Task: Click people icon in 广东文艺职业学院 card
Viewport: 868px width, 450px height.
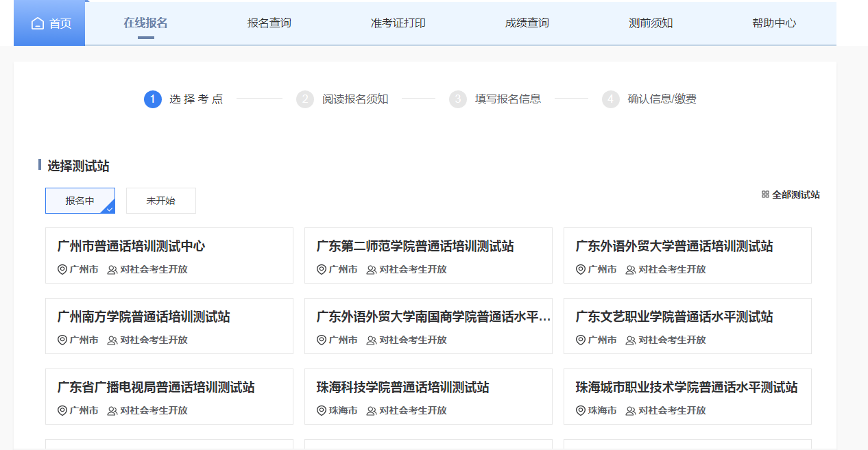Action: coord(631,340)
